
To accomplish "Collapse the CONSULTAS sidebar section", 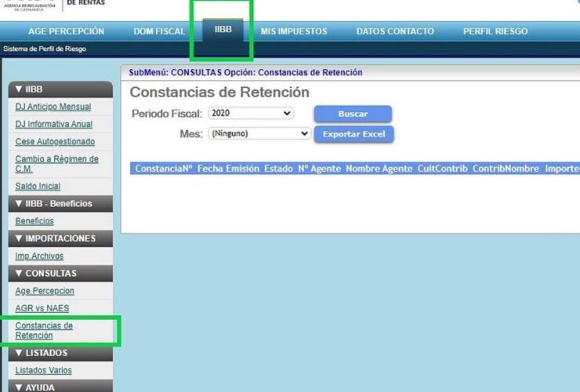I will click(60, 274).
